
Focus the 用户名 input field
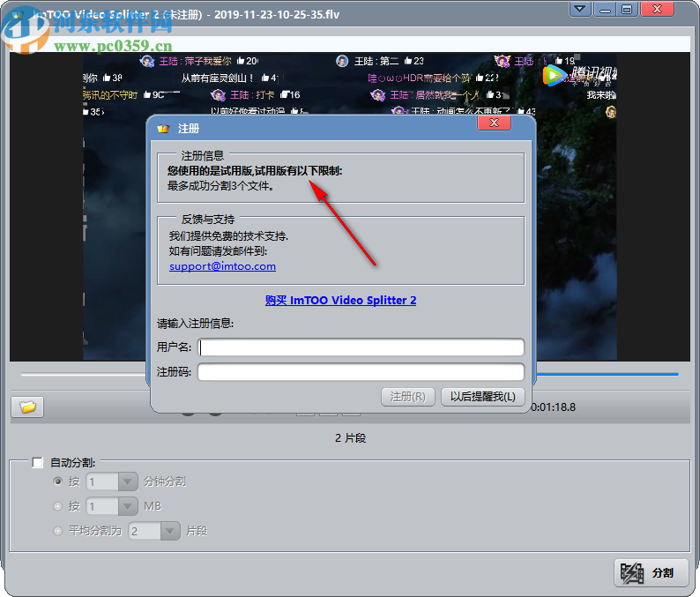point(361,347)
